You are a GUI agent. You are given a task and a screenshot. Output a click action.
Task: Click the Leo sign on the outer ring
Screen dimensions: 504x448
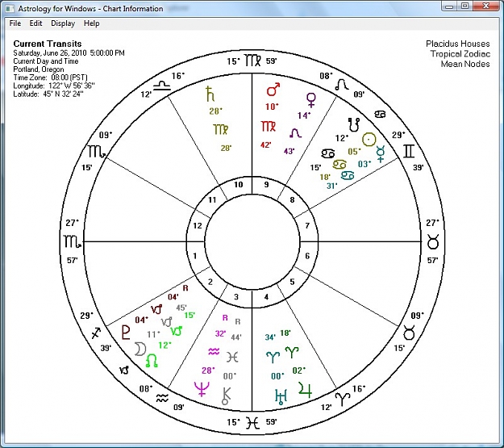342,85
